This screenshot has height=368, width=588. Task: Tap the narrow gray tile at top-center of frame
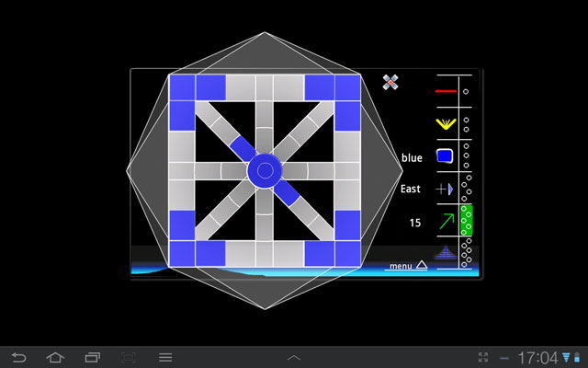[x=265, y=87]
